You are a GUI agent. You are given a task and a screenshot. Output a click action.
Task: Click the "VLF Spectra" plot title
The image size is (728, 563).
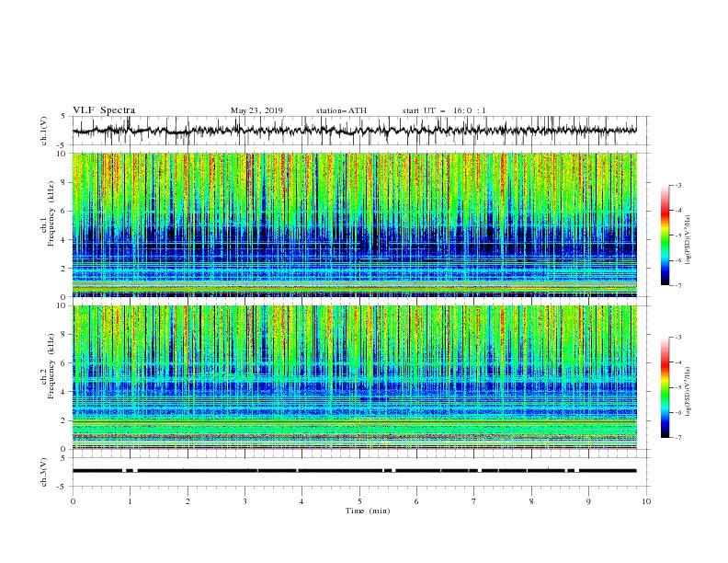tap(104, 110)
